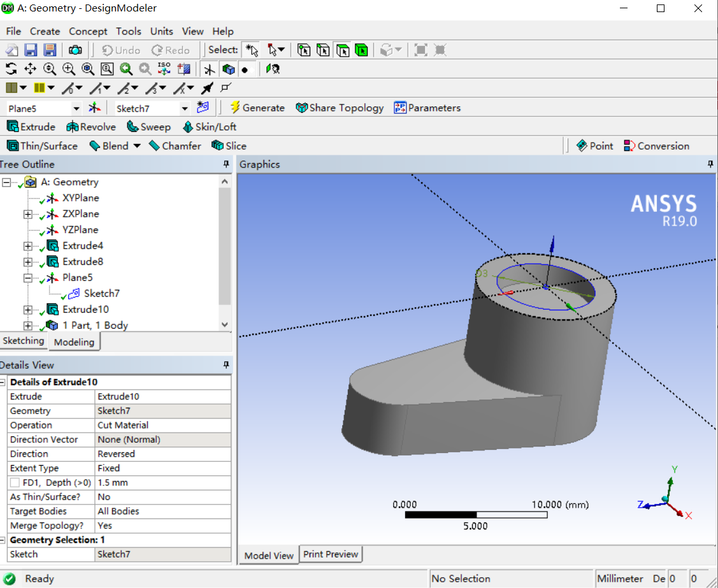Click the Operation value Cut Material

coord(163,426)
